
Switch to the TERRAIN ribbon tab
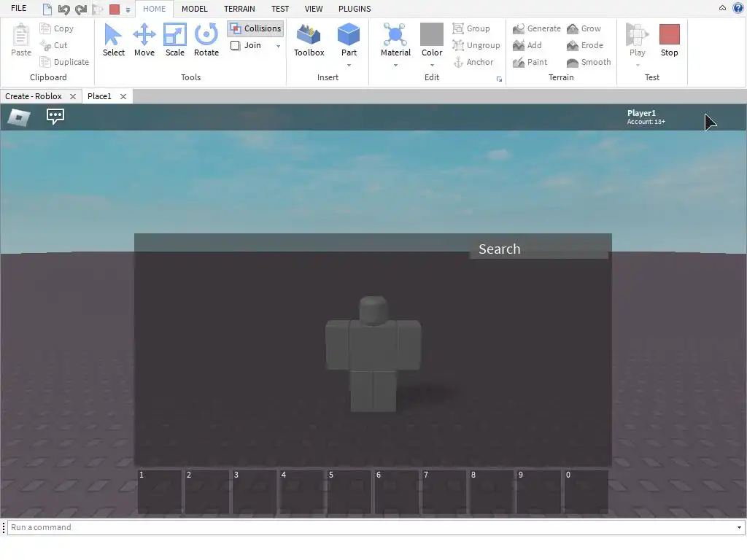[239, 9]
